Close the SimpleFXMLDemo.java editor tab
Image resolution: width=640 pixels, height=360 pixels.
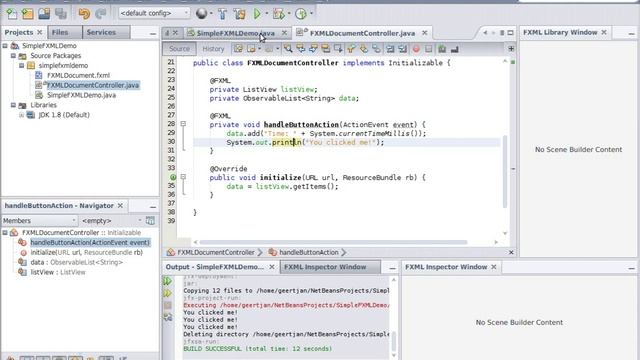(x=284, y=33)
